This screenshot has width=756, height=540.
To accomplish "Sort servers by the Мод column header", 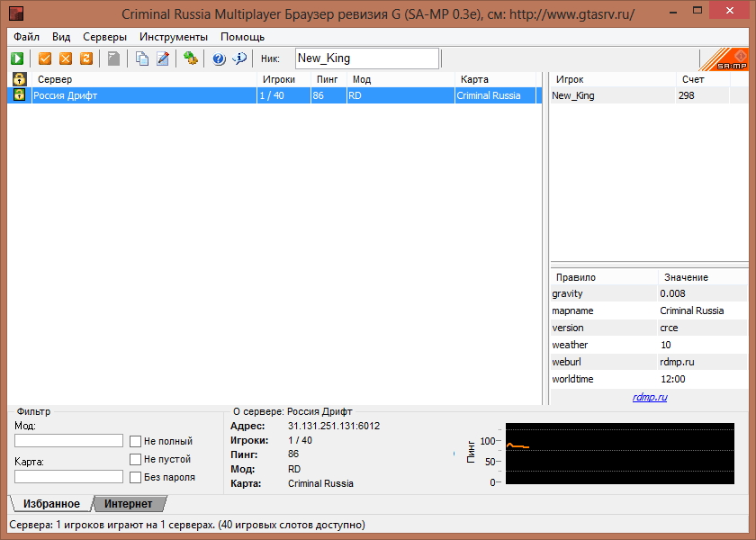I will 400,79.
